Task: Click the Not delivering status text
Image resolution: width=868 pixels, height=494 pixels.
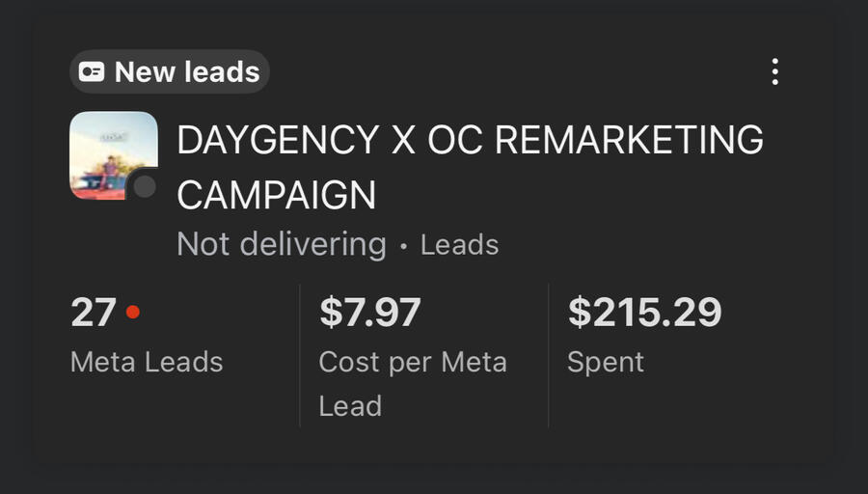Action: 281,244
